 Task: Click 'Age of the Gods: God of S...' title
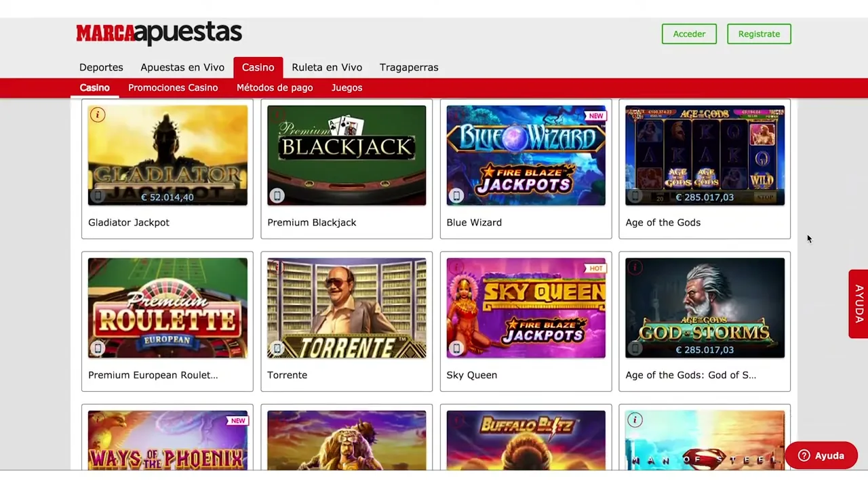pos(691,375)
